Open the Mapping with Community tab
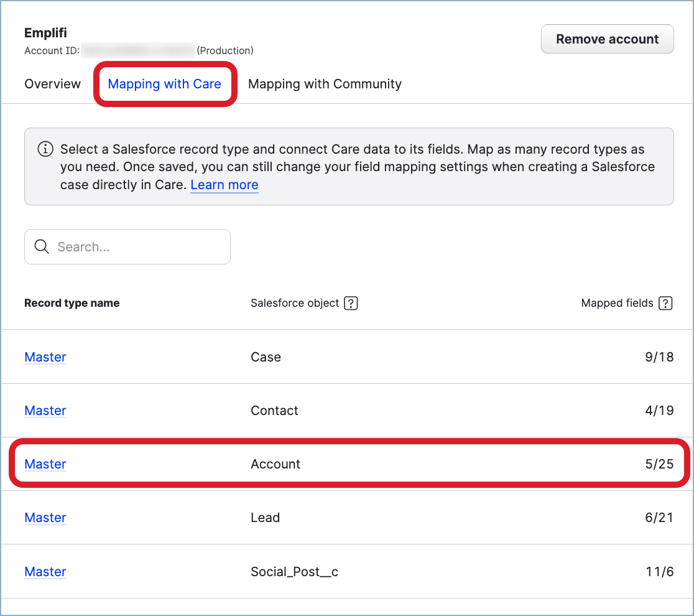 coord(325,84)
